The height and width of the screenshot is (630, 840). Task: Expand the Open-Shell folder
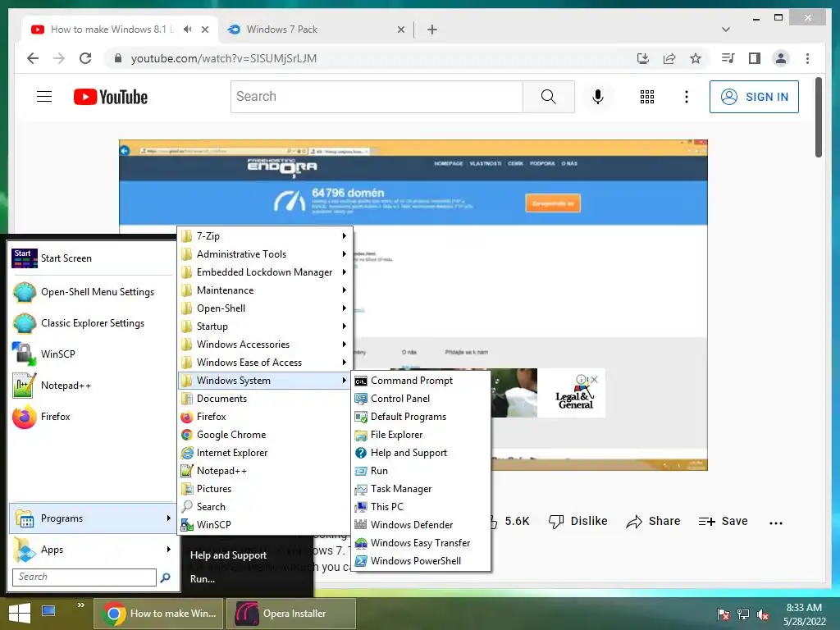[264, 308]
